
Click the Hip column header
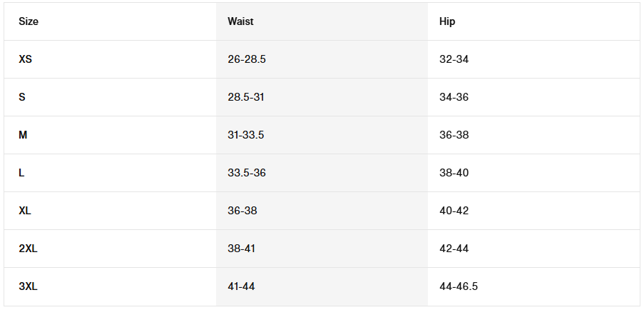click(447, 21)
